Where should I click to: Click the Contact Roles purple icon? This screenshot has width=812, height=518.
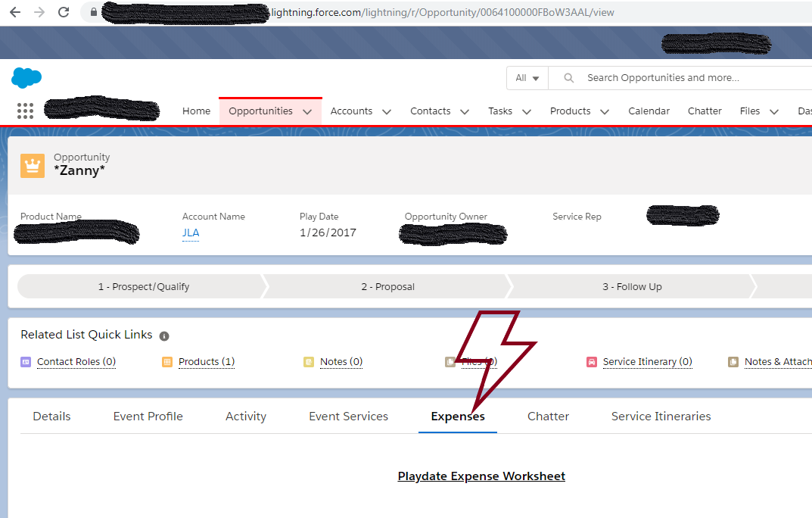point(26,362)
